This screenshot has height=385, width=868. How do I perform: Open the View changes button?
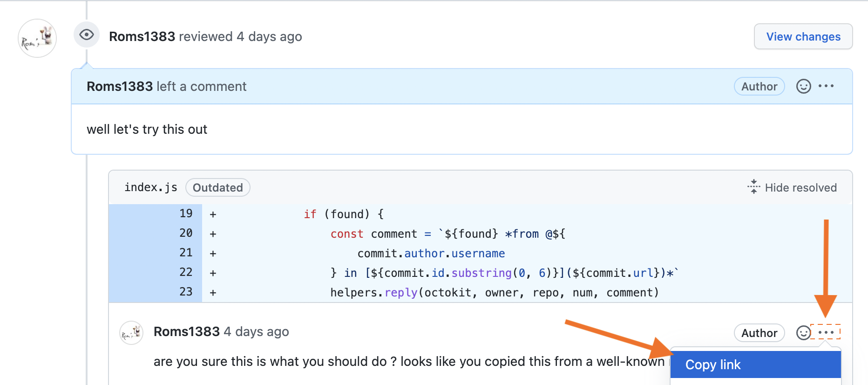tap(803, 36)
